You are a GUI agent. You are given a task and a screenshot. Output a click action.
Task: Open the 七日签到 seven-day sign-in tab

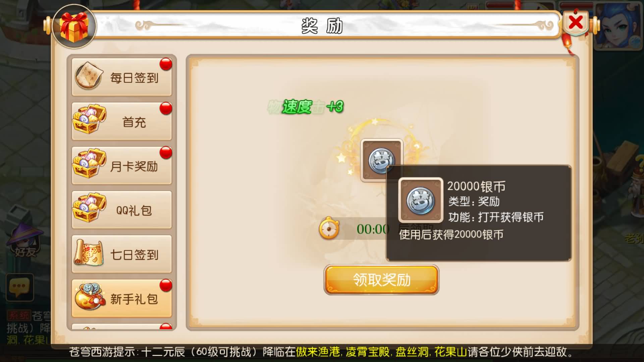121,254
